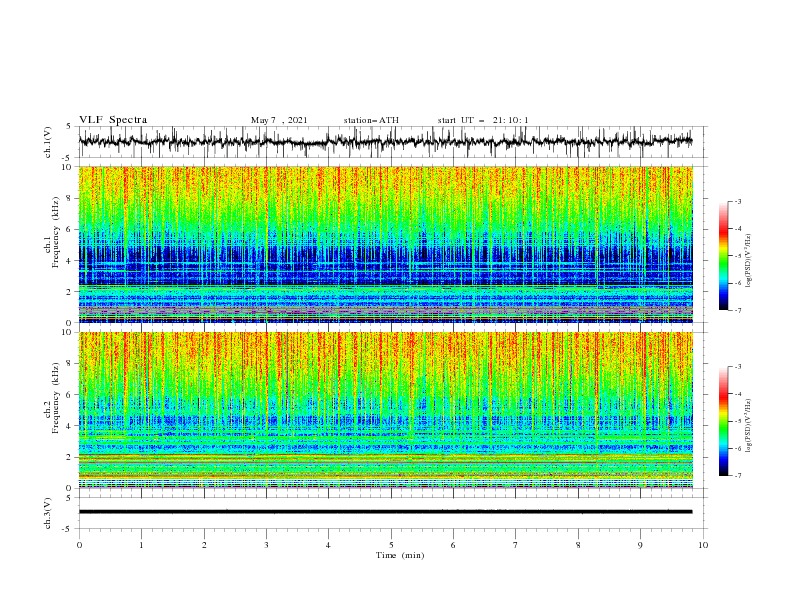The image size is (792, 612).
Task: Click the time axis tick label "7"
Action: click(x=516, y=545)
